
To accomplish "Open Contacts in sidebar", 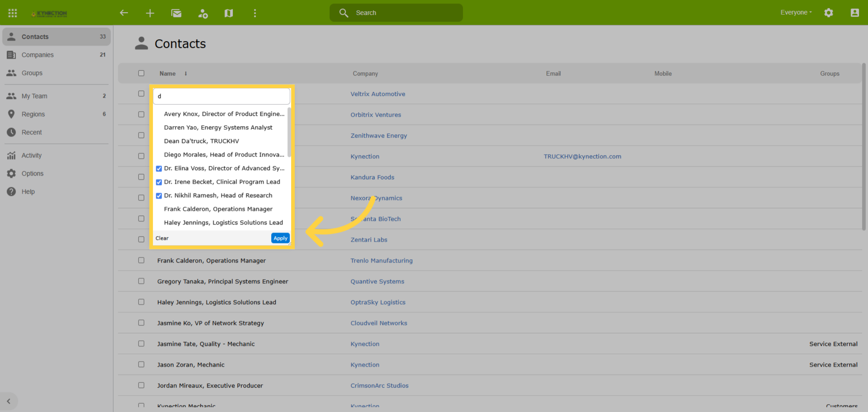I will coord(56,37).
